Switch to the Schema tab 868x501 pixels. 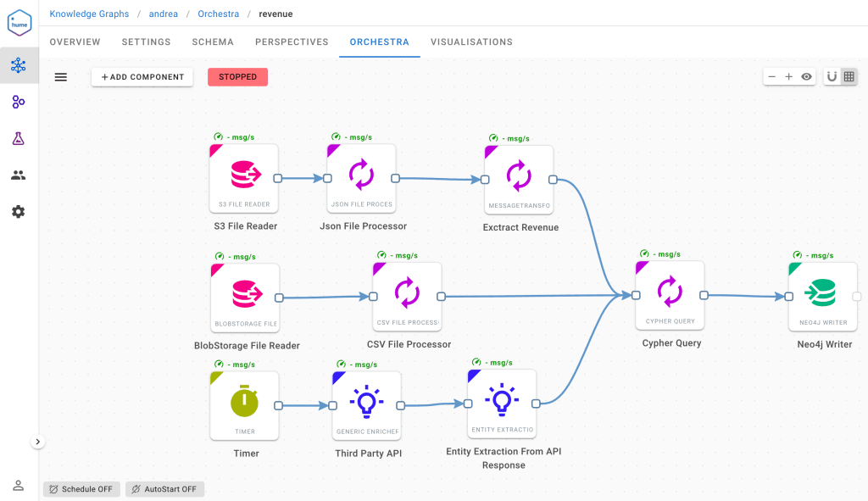coord(213,42)
